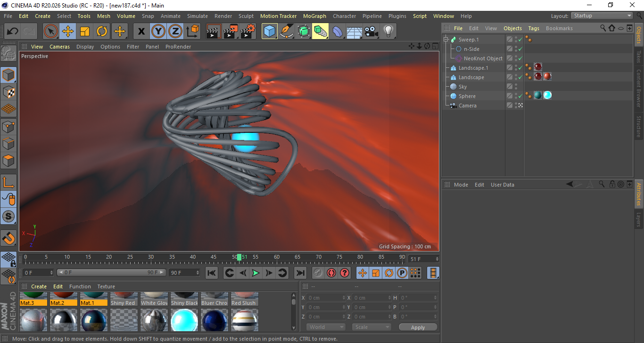
Task: Open the Character menu
Action: (x=344, y=16)
